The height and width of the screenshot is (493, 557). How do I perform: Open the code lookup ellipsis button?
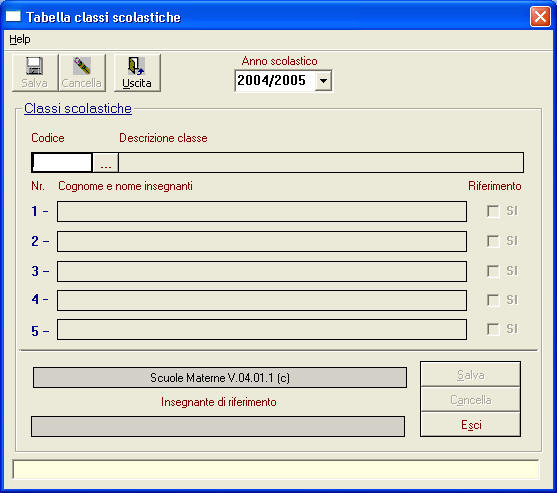tap(106, 163)
